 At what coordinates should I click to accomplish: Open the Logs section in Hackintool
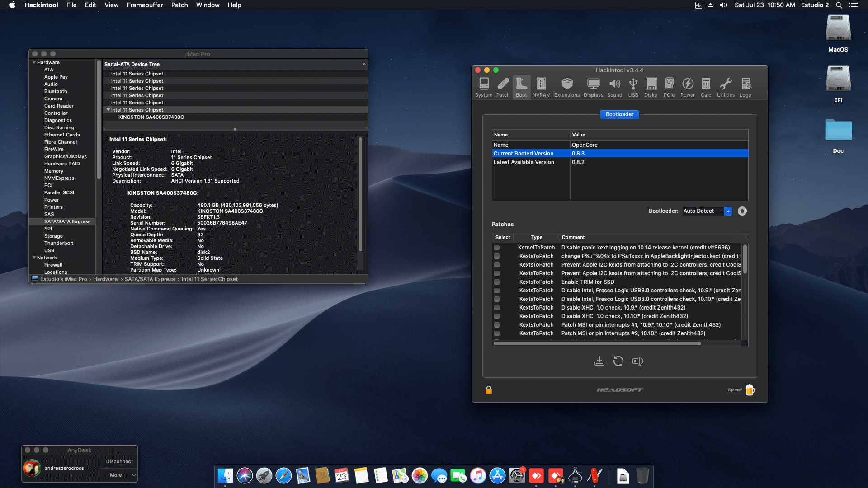click(x=745, y=87)
